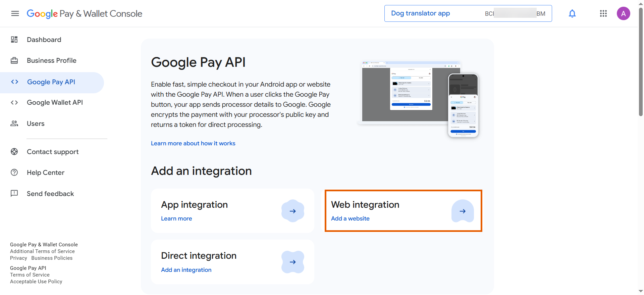The height and width of the screenshot is (295, 644).
Task: Select Google Pay API in sidebar
Action: coord(52,83)
